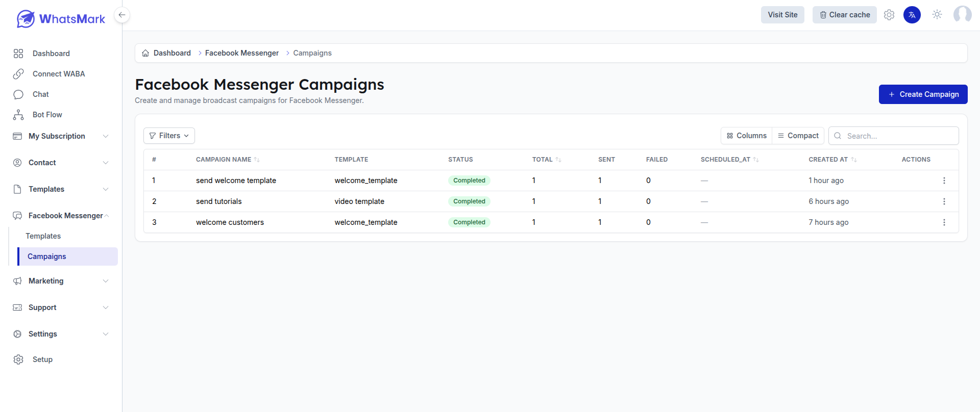Screen dimensions: 980x412
Task: Click the Campaigns breadcrumb
Action: click(x=312, y=53)
